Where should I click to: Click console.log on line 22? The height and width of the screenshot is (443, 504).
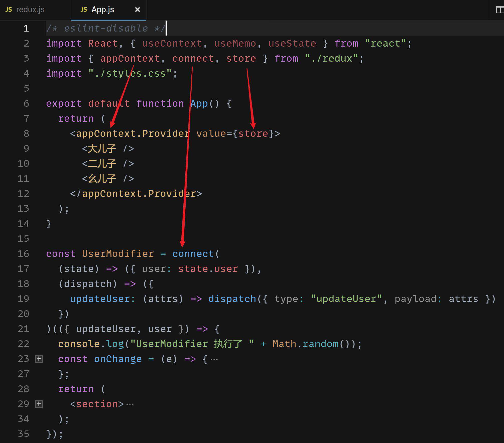pyautogui.click(x=91, y=344)
